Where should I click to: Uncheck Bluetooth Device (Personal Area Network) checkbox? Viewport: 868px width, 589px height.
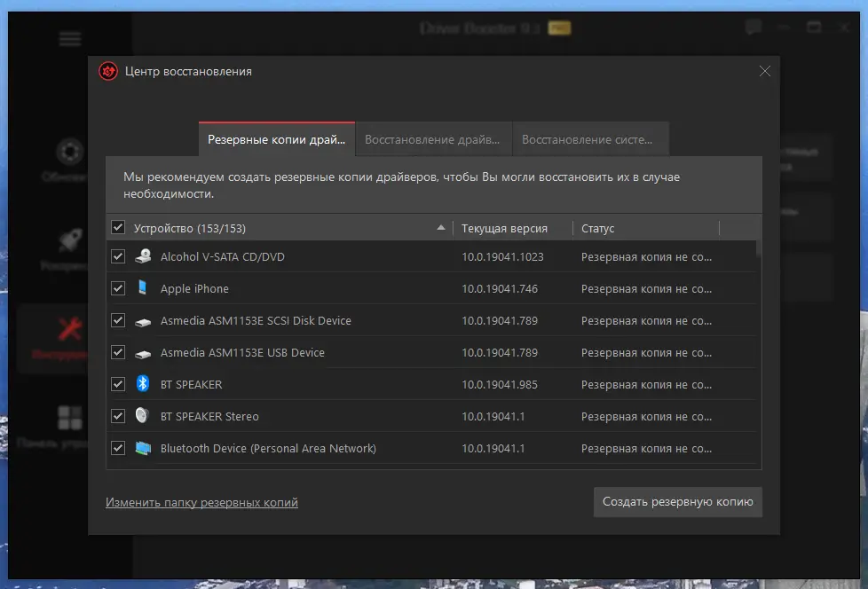pos(118,448)
